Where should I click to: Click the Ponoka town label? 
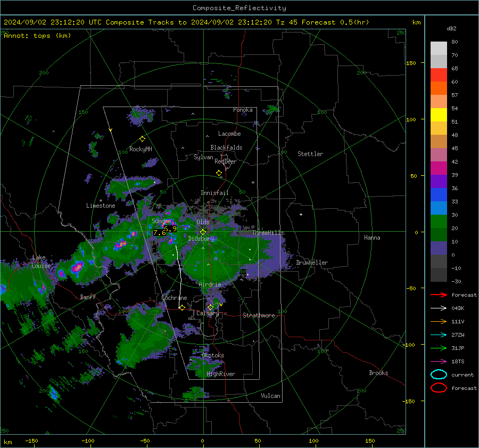[x=243, y=110]
